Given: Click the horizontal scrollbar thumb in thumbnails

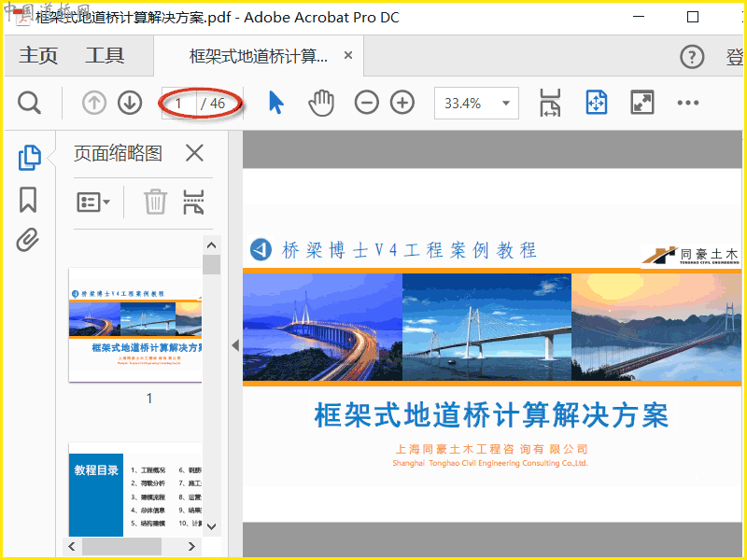Looking at the screenshot, I should (121, 546).
